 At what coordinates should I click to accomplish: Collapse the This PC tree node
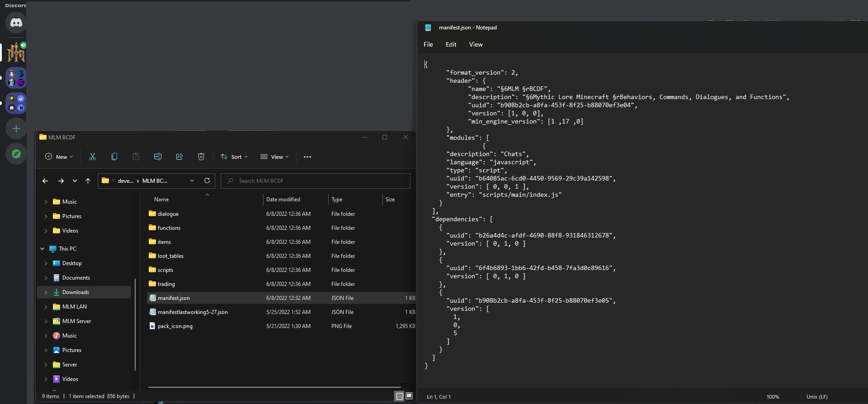(x=42, y=249)
